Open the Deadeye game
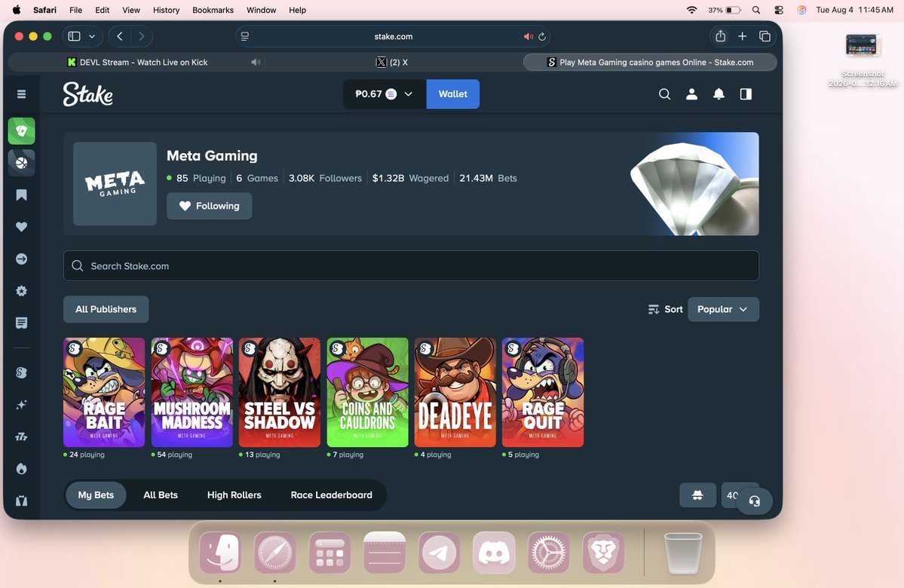 point(455,393)
